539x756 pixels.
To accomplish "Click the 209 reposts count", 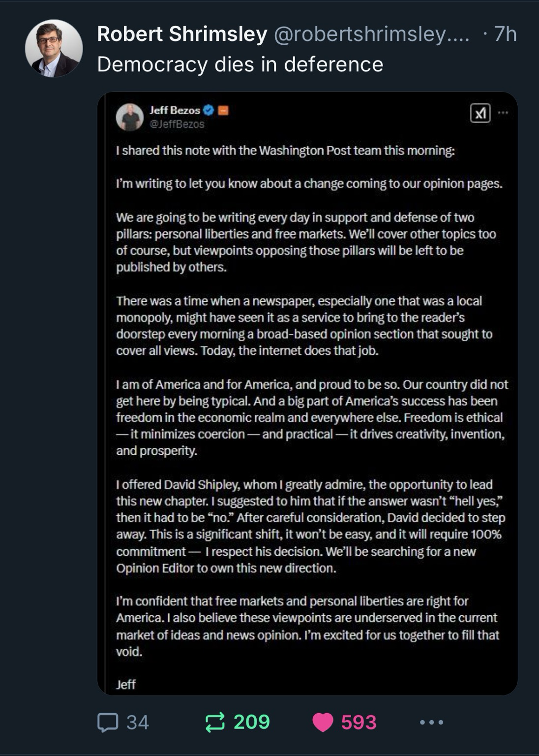I will coord(252,723).
